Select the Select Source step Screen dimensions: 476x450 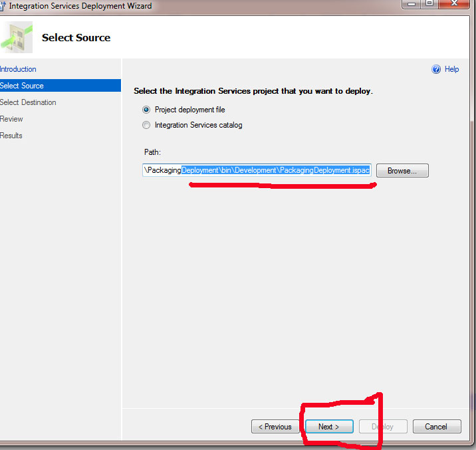60,86
